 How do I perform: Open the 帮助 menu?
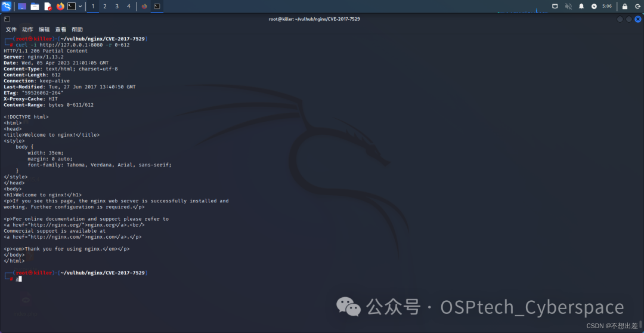(x=77, y=30)
